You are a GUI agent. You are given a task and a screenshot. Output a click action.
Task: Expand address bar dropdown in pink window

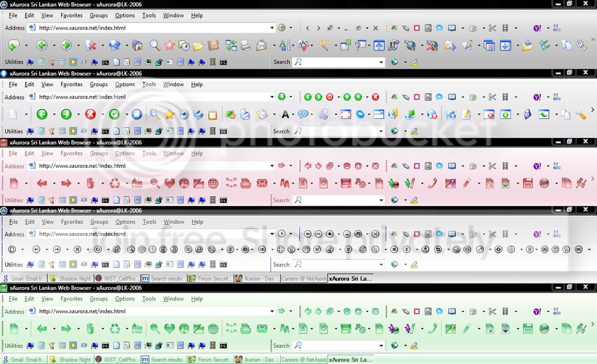tap(272, 166)
